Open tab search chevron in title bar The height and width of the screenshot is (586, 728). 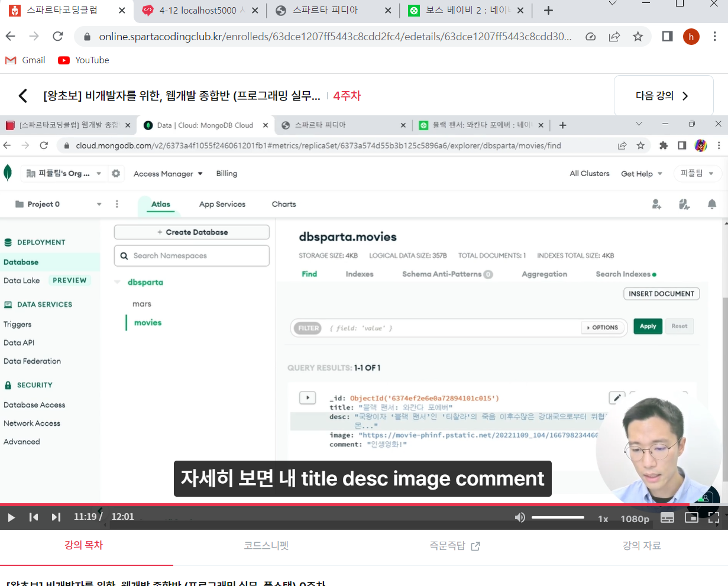[x=613, y=4]
